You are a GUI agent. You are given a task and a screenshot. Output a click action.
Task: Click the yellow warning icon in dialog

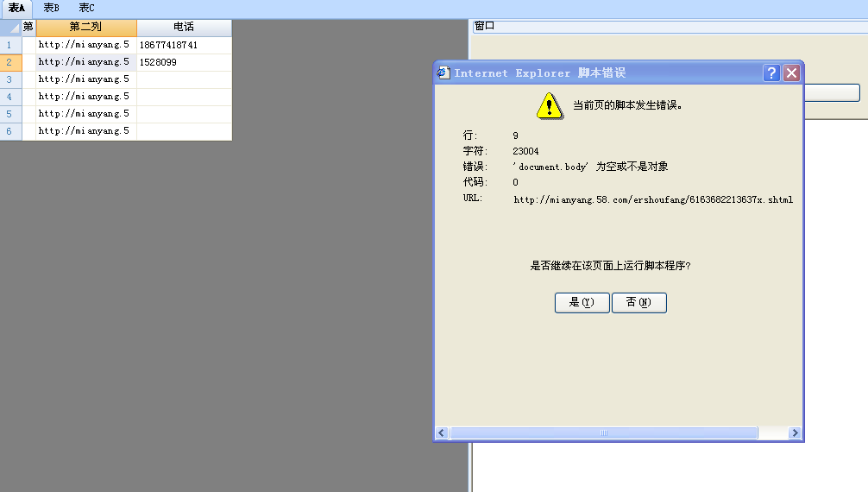(549, 106)
